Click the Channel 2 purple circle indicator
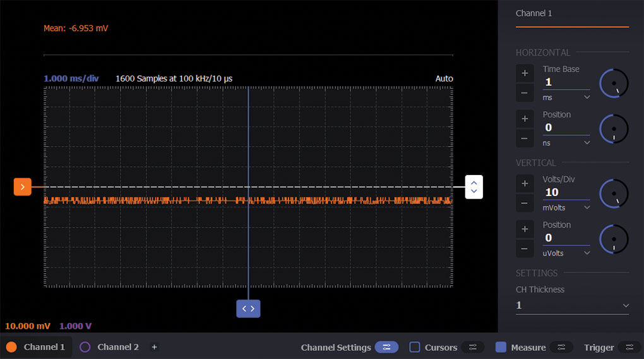The height and width of the screenshot is (359, 644). (85, 347)
